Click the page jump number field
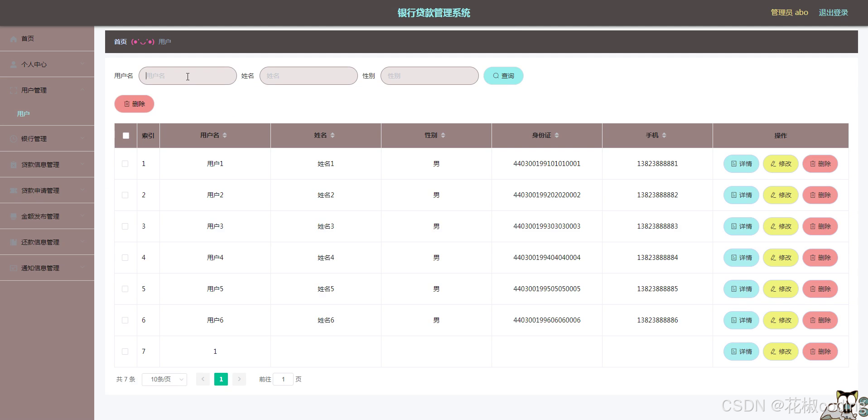Image resolution: width=868 pixels, height=420 pixels. click(283, 379)
